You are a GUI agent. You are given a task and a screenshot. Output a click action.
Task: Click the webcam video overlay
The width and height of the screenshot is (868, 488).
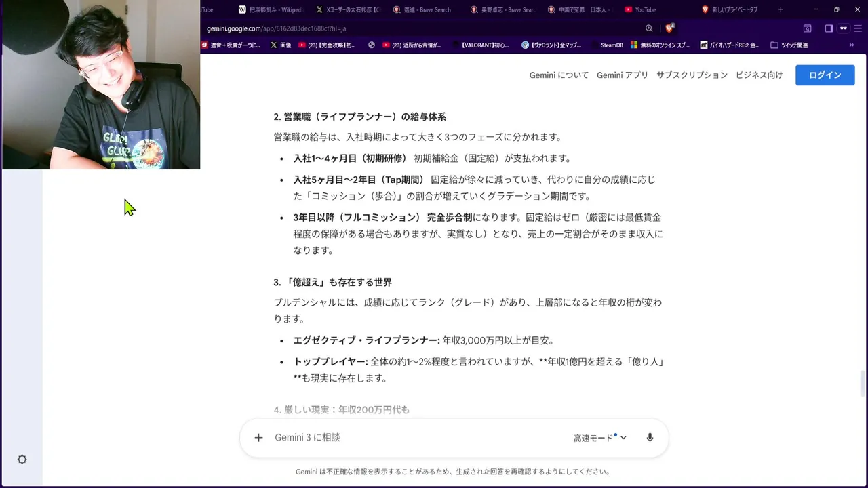click(100, 85)
